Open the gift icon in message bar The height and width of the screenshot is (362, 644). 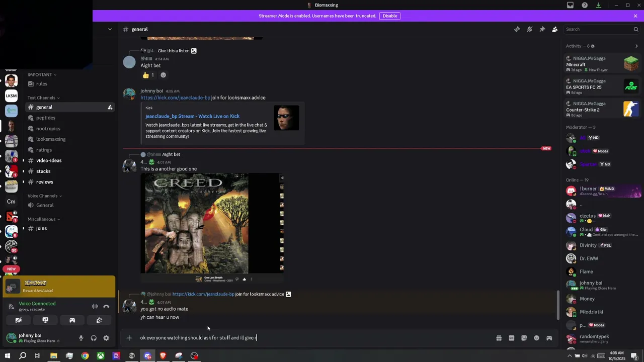(499, 338)
